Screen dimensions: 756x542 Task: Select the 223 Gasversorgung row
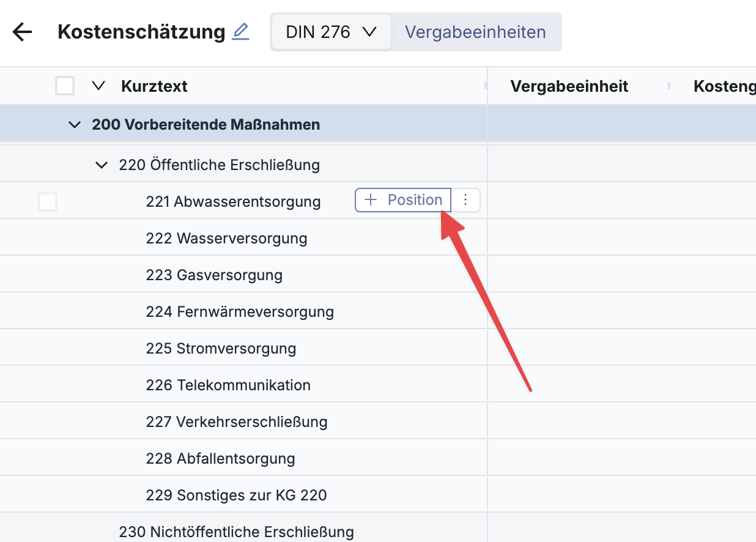coord(214,275)
